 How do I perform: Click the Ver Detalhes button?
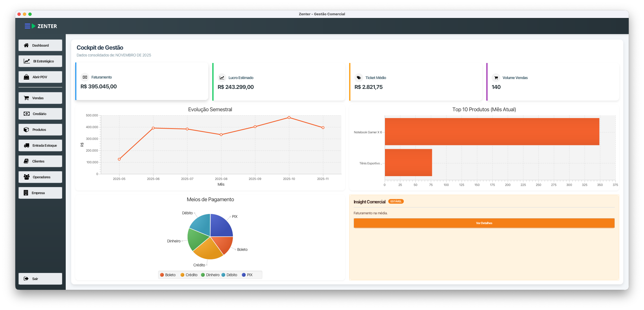(484, 223)
